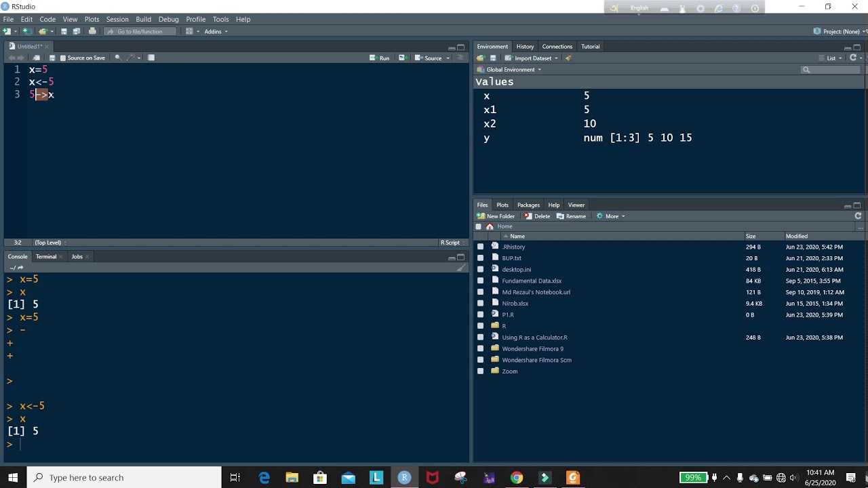The width and height of the screenshot is (868, 488).
Task: Click the create new project icon
Action: pyautogui.click(x=26, y=31)
